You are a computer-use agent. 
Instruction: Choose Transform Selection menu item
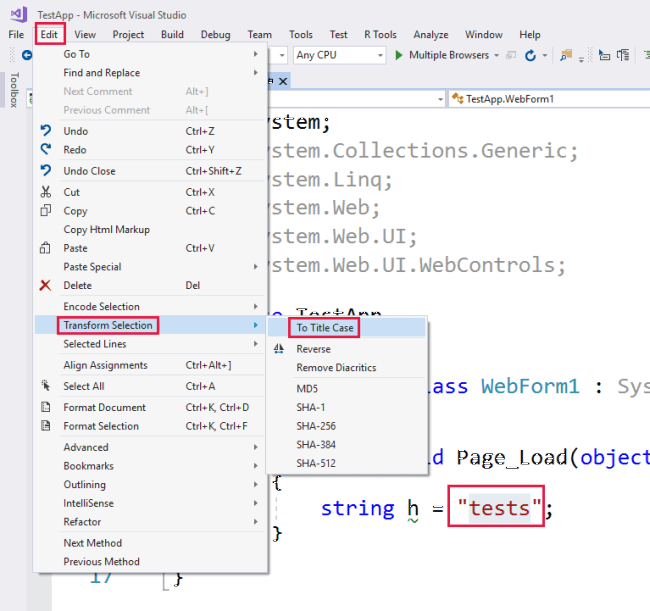tap(150, 325)
